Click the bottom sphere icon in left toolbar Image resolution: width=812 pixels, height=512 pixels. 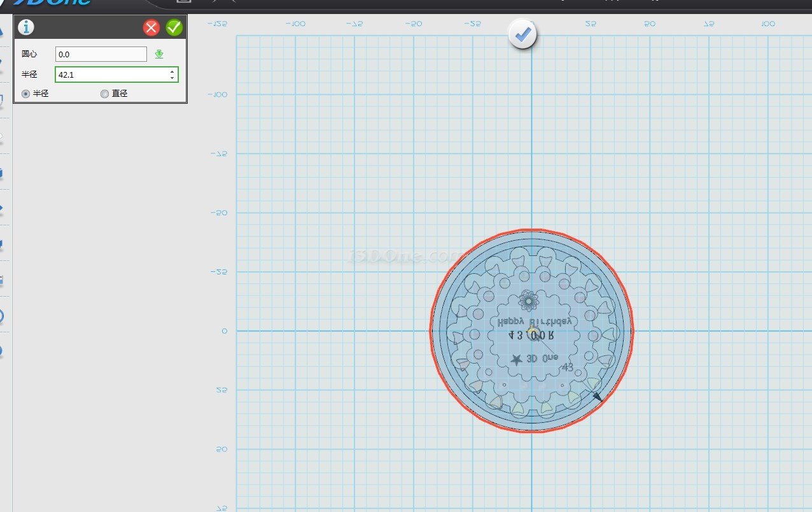(x=2, y=350)
